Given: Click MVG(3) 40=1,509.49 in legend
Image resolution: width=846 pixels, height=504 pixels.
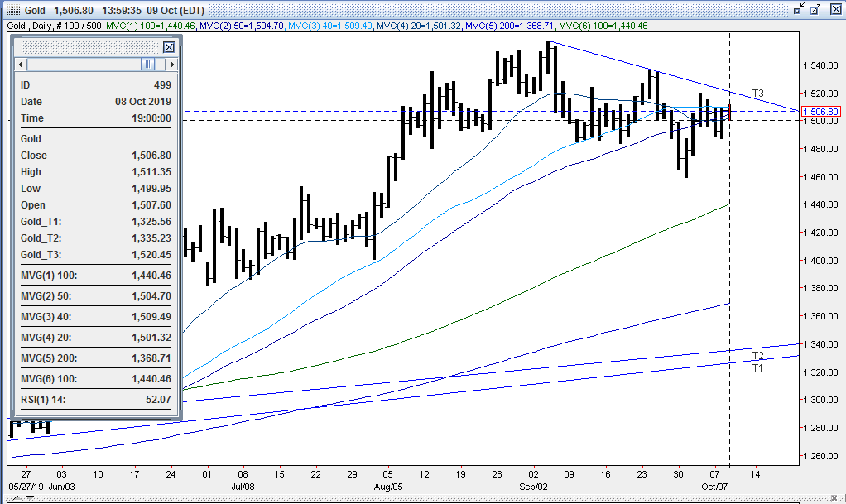Looking at the screenshot, I should pos(330,26).
